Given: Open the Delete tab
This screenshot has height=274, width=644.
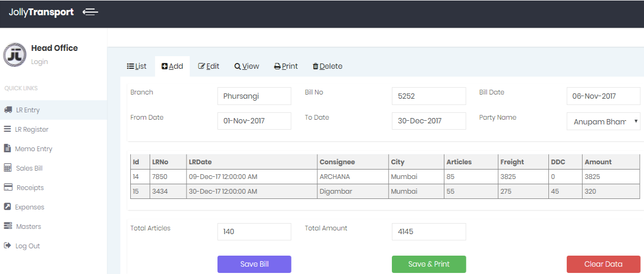Looking at the screenshot, I should [x=327, y=66].
